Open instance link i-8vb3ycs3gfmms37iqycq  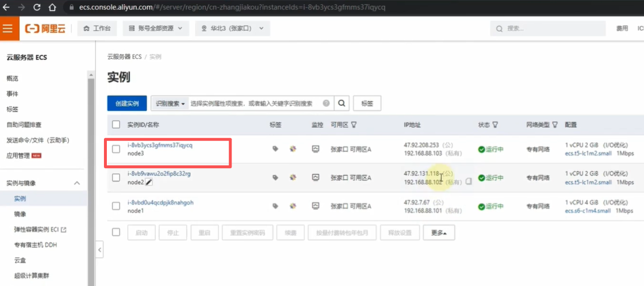pos(160,145)
